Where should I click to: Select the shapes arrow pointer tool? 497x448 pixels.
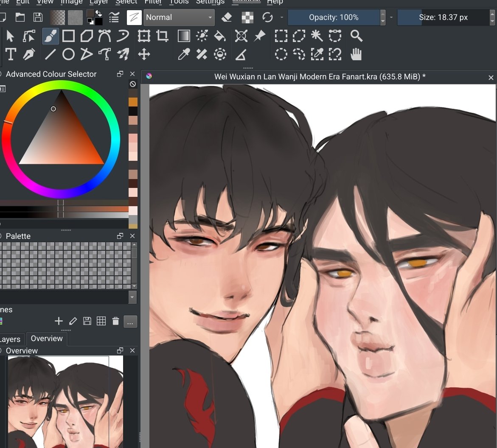click(x=10, y=36)
